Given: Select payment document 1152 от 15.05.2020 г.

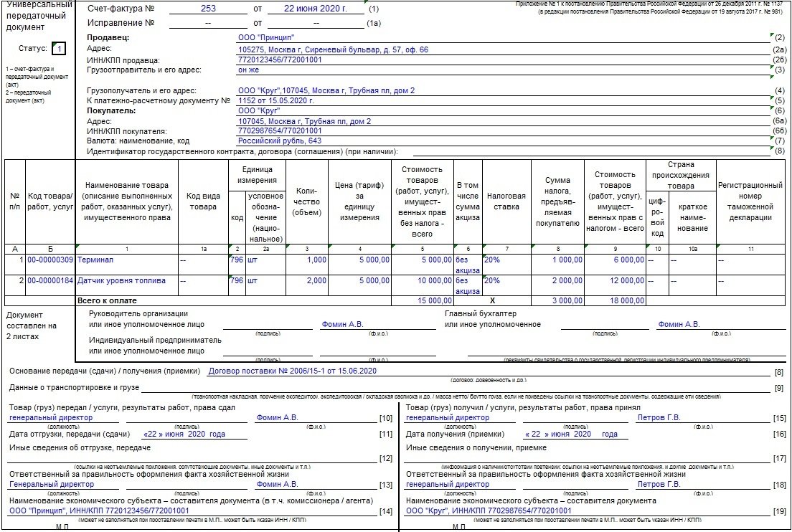Looking at the screenshot, I should [275, 100].
